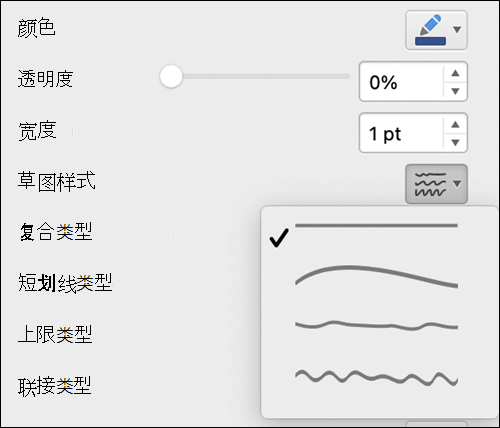Click the 短划线类型 label
This screenshot has width=500, height=428.
(x=65, y=283)
